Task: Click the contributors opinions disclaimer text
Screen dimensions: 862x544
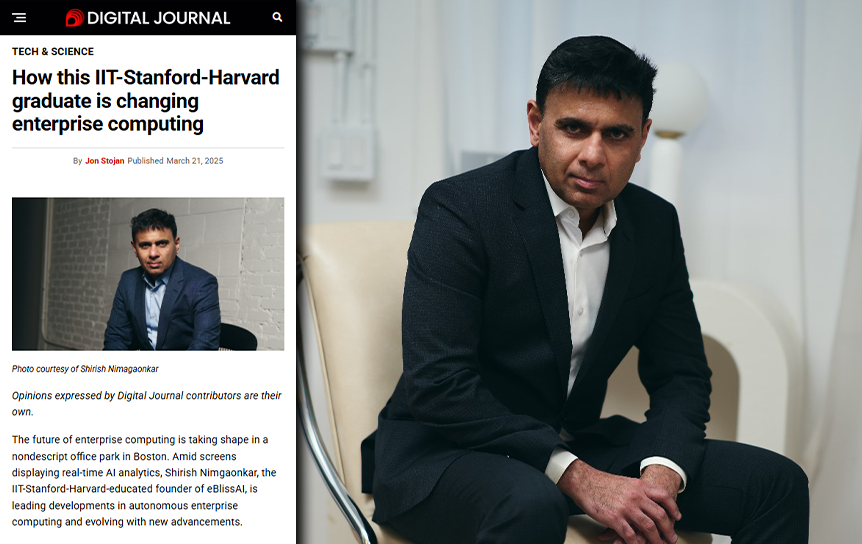Action: (147, 403)
